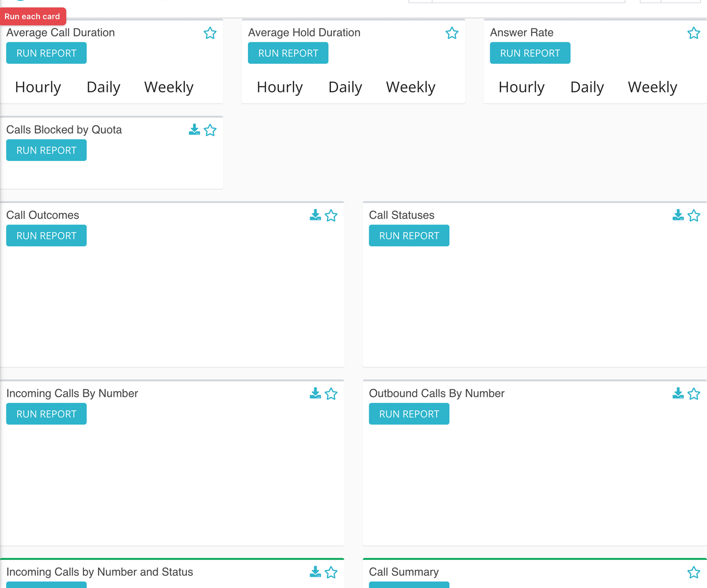Screen dimensions: 707x588
Task: Run the Calls Blocked by Quota report
Action: 46,150
